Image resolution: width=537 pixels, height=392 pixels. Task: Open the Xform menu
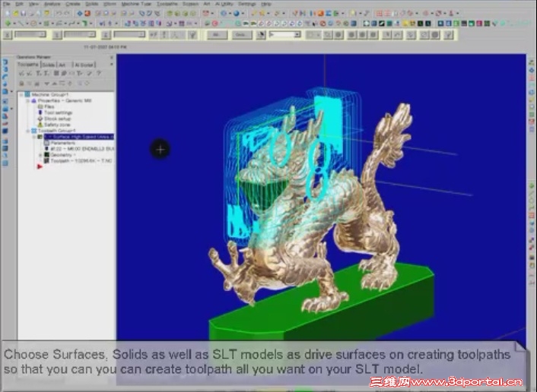point(110,4)
